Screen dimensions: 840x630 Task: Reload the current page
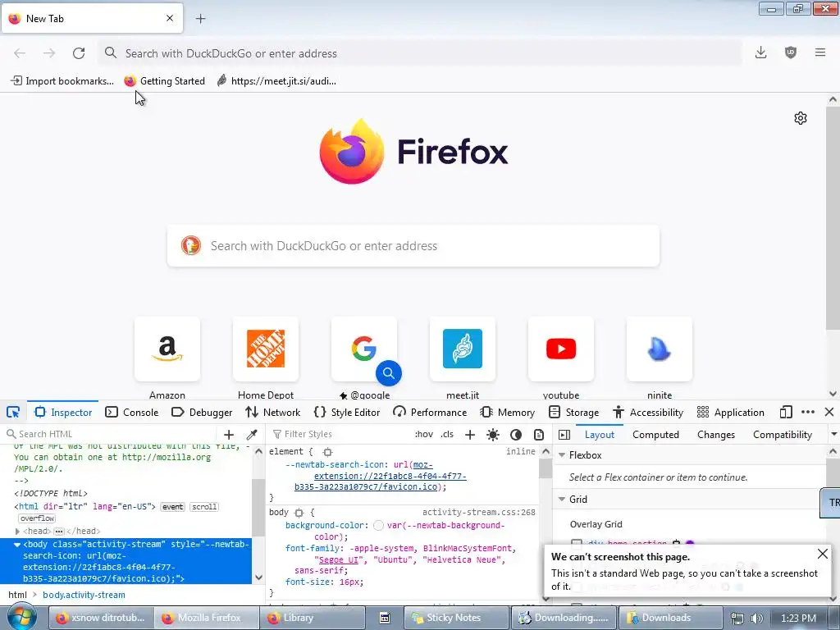[x=79, y=53]
